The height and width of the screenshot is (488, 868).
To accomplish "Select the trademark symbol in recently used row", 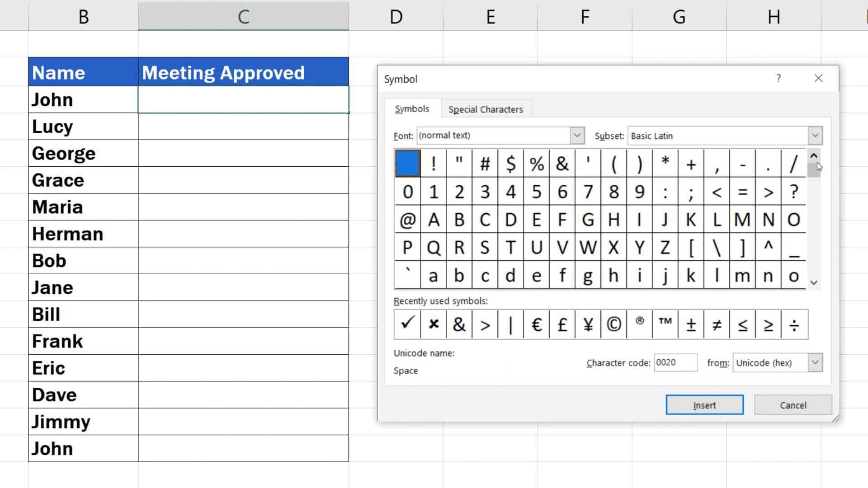I will coord(665,324).
